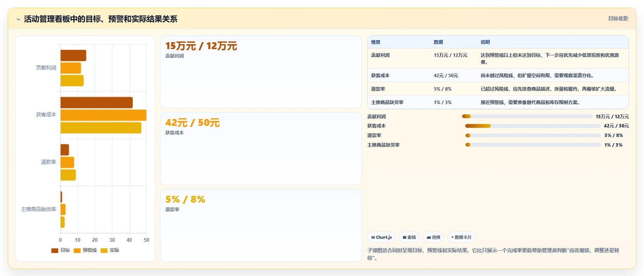644x276 pixels.
Task: Click the orange 预警线 bar for 获客成本
Action: point(104,115)
